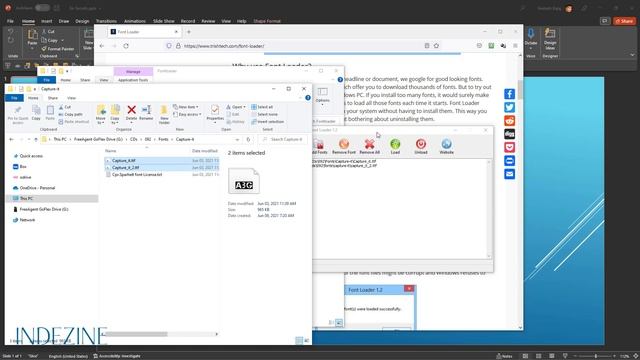The height and width of the screenshot is (360, 640).
Task: Click the browser back arrow
Action: pos(102,46)
